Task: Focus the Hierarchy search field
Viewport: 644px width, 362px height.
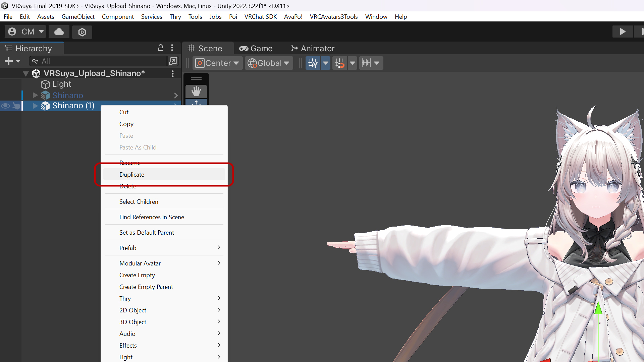Action: pyautogui.click(x=98, y=61)
